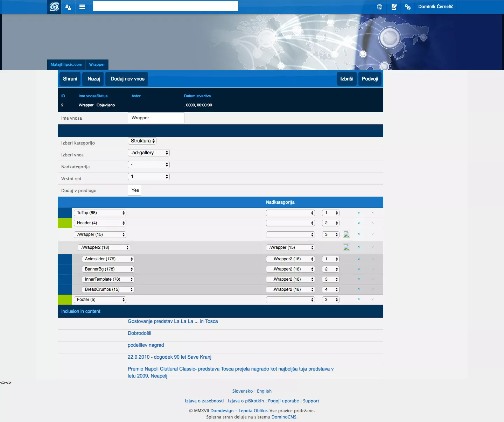Open the users icon in top bar
The width and height of the screenshot is (504, 422).
[x=68, y=7]
